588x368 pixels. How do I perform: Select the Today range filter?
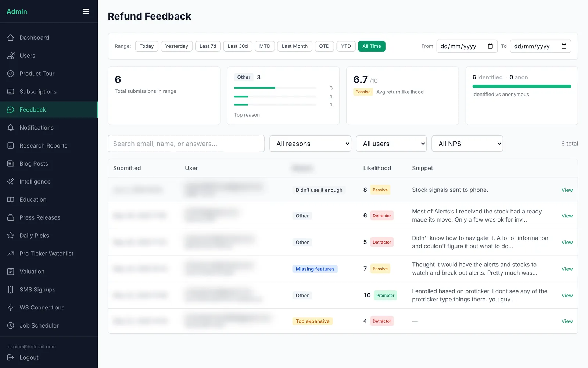[147, 46]
